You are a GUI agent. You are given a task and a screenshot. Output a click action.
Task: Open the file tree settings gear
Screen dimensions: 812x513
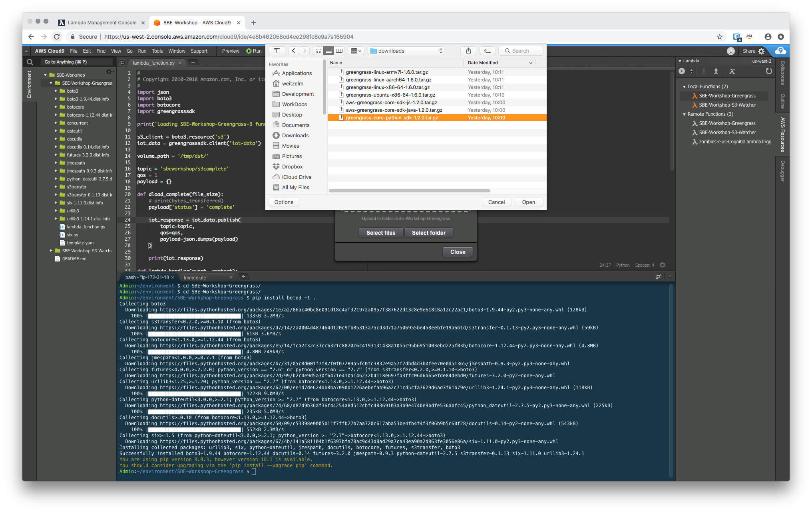pyautogui.click(x=109, y=72)
